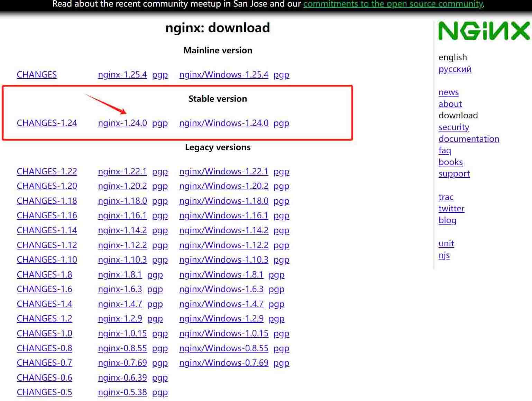Download nginx-1.22.1
The height and width of the screenshot is (401, 532).
click(x=122, y=172)
